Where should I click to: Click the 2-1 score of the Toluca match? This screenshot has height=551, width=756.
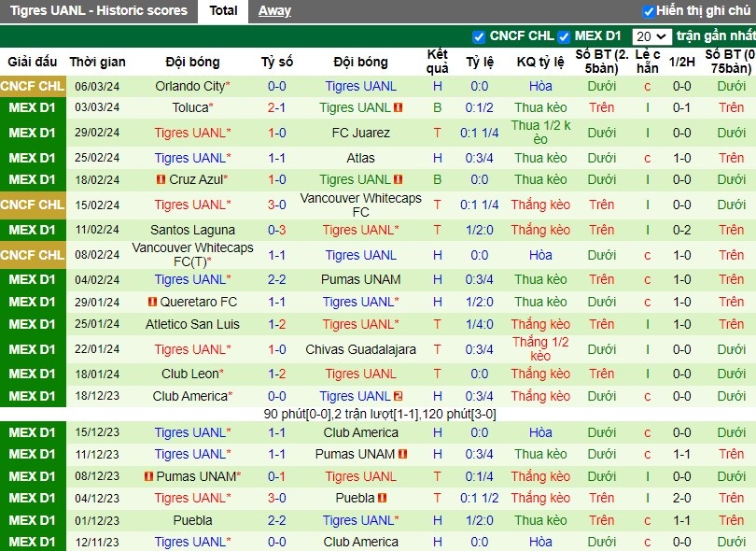click(x=277, y=107)
